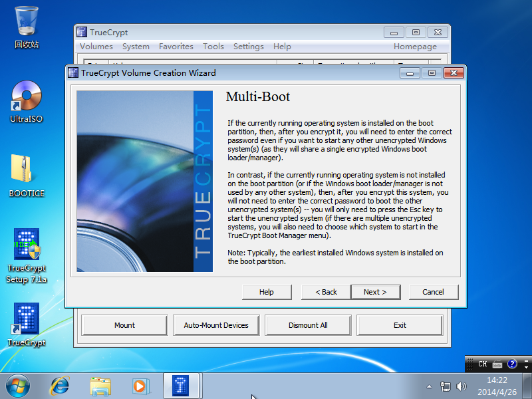Open the Help menu in TrueCrypt
This screenshot has width=532, height=399.
282,47
